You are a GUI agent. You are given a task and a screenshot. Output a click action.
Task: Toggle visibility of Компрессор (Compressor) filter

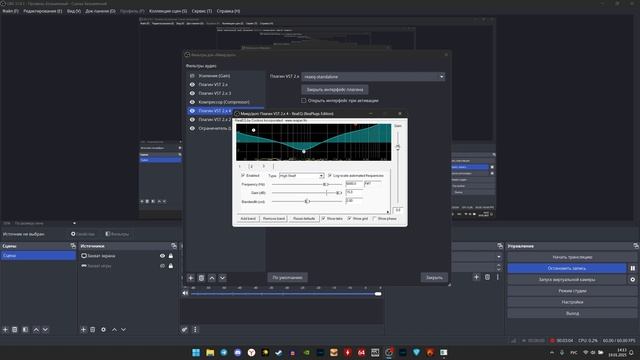(192, 102)
